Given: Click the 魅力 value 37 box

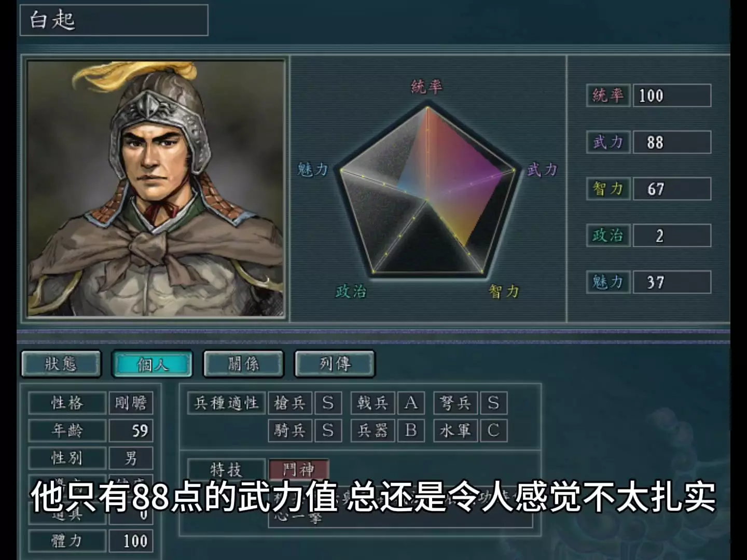Looking at the screenshot, I should pos(672,282).
